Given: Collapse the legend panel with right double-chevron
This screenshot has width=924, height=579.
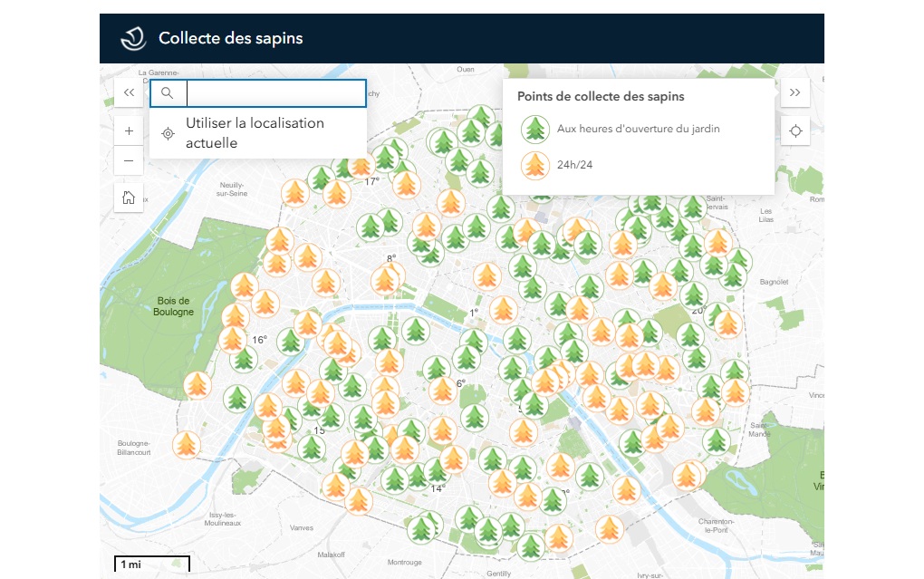Looking at the screenshot, I should click(x=795, y=92).
